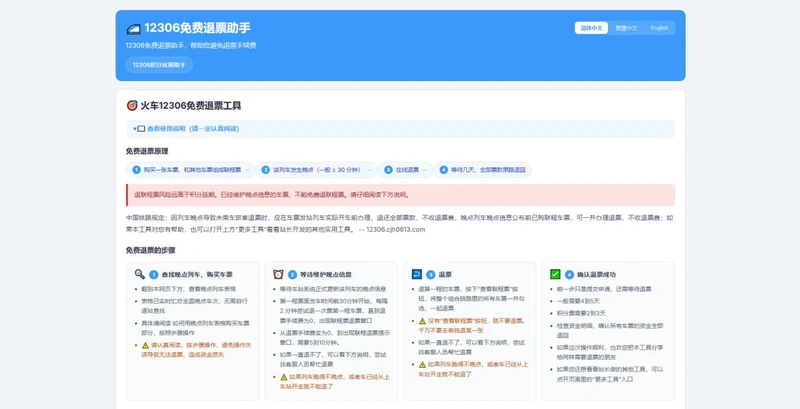The image size is (800, 409).
Task: Click number badge 4 beside 确认退票成功
Action: (x=569, y=275)
